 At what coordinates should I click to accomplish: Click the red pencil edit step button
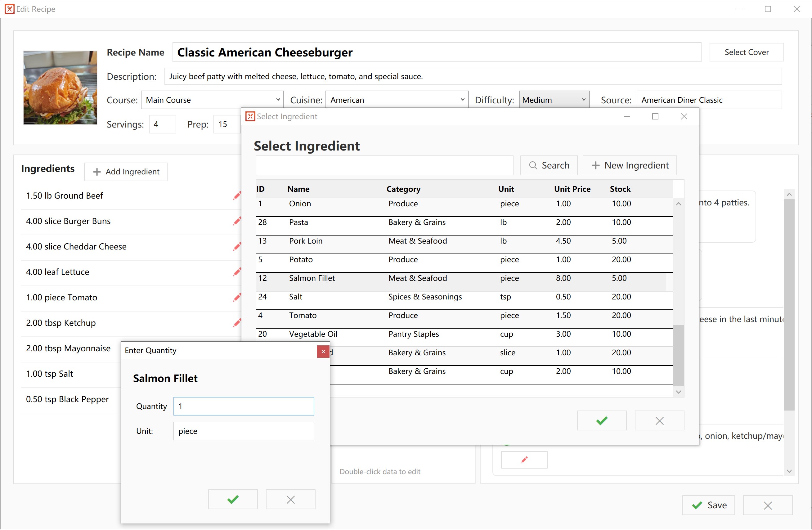pos(524,460)
